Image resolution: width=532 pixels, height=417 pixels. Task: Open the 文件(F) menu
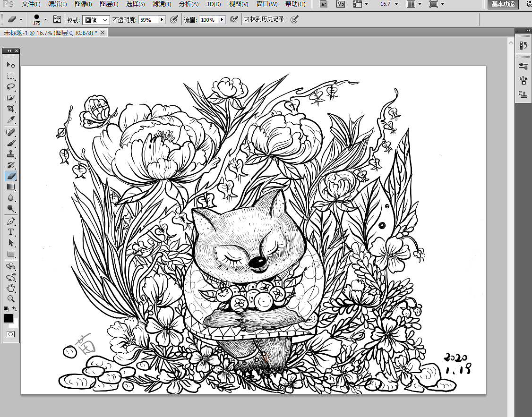click(31, 4)
